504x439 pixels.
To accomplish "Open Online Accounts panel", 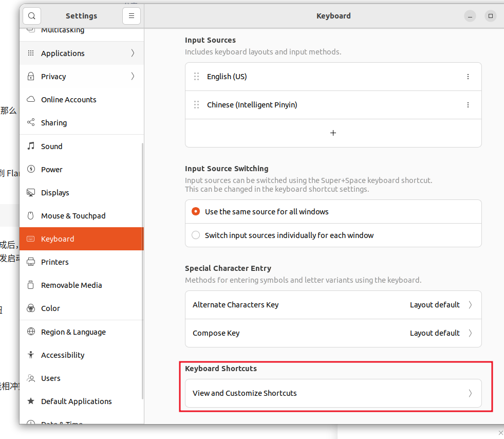I will 81,99.
